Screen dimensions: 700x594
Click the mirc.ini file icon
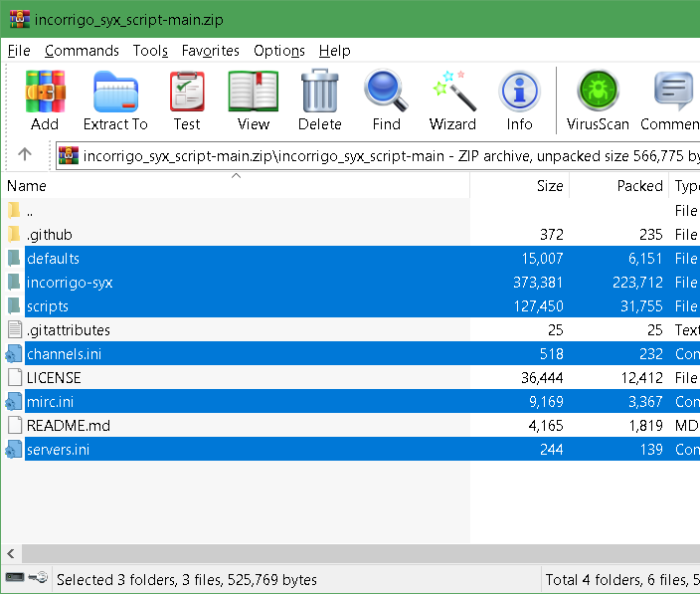[x=14, y=402]
